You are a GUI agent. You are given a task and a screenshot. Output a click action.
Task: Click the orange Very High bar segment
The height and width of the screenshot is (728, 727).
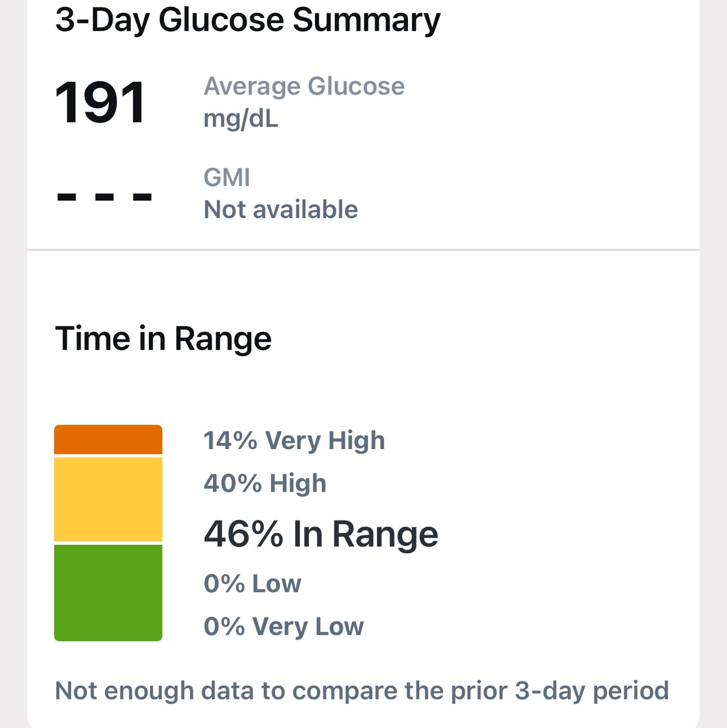click(x=108, y=440)
